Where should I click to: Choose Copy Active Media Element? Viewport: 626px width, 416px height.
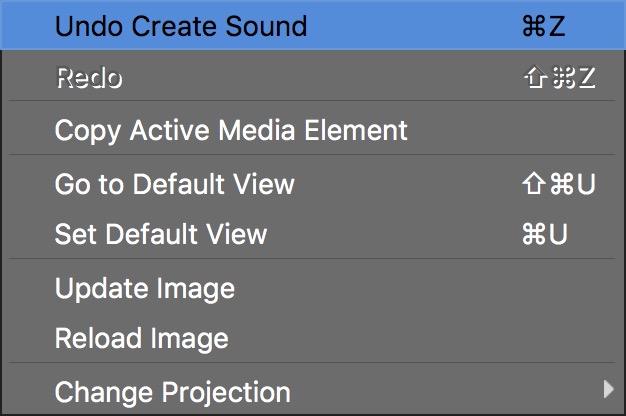click(231, 130)
